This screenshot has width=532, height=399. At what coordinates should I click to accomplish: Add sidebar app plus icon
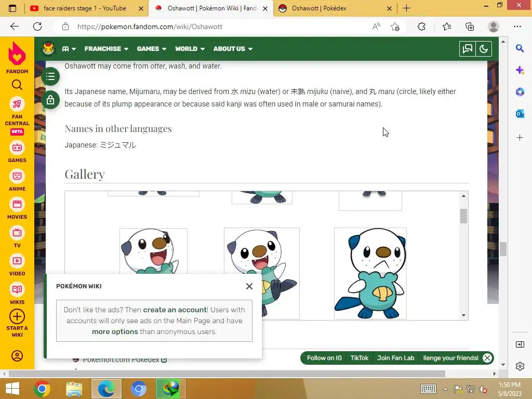click(520, 137)
